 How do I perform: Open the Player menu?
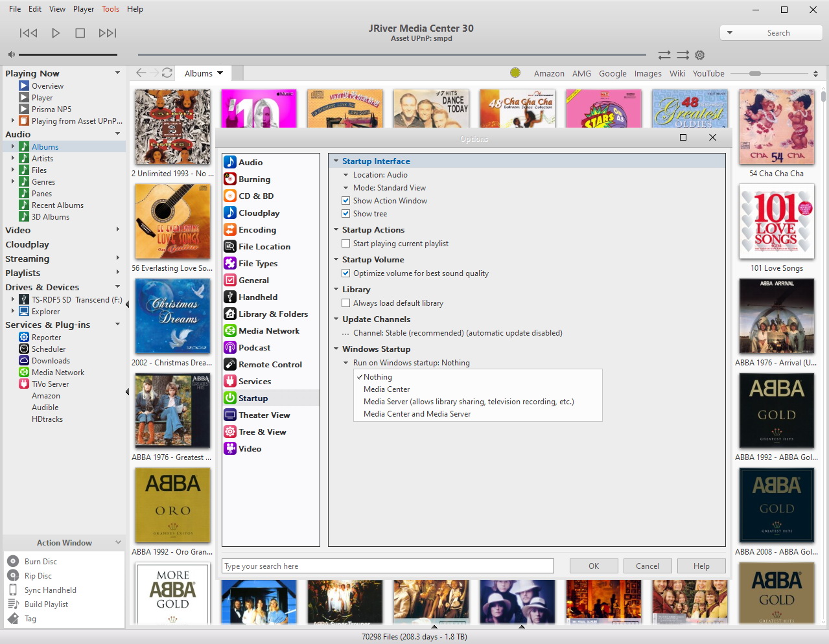point(84,9)
